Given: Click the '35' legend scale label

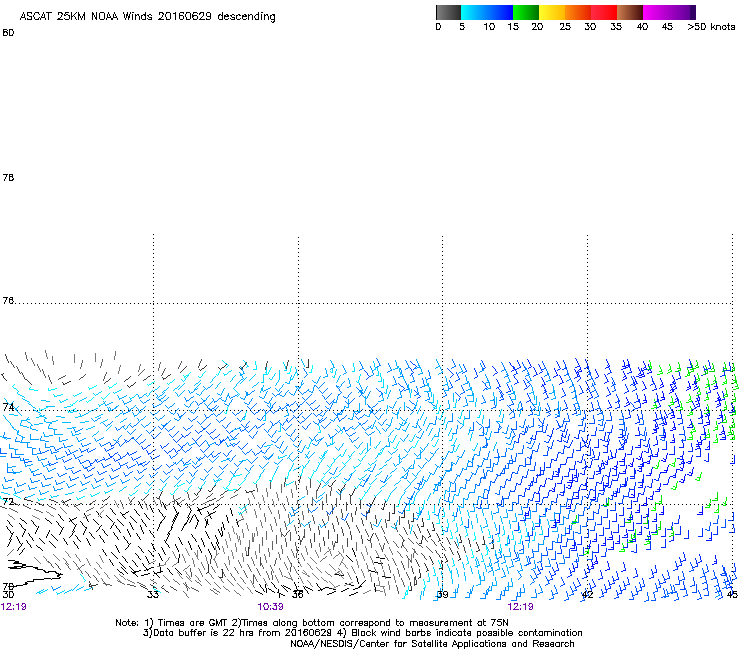Looking at the screenshot, I should (x=616, y=27).
